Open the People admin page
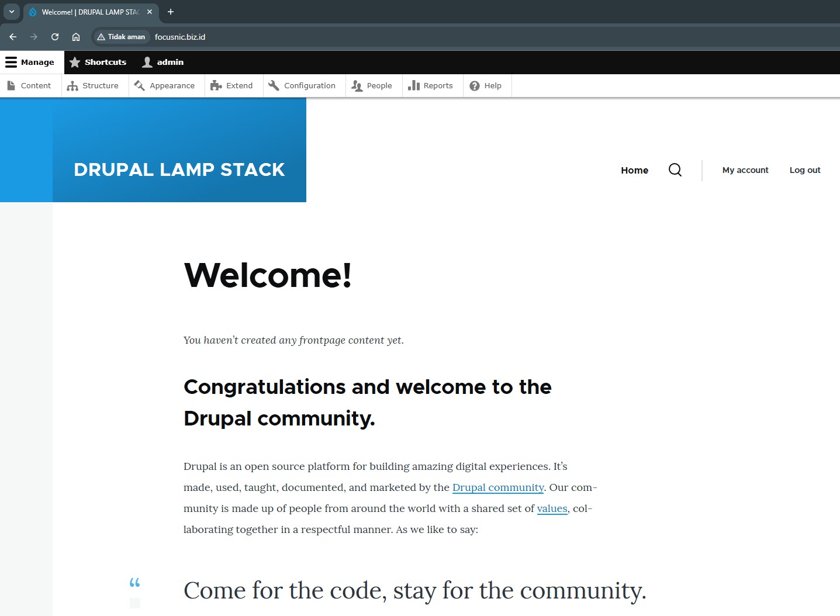840x616 pixels. click(372, 85)
